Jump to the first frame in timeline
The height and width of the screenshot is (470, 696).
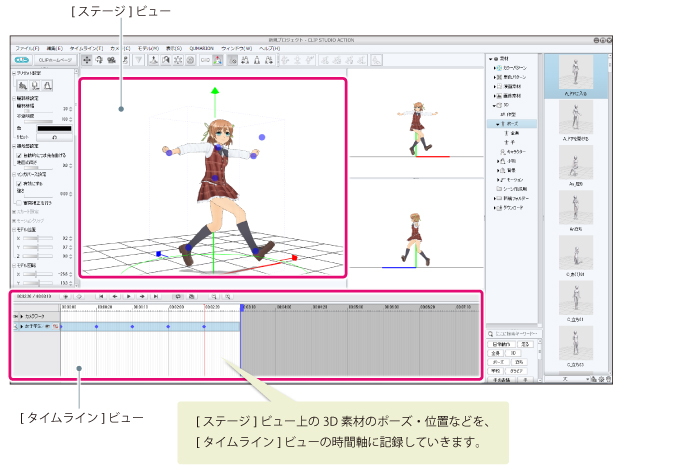coord(99,297)
